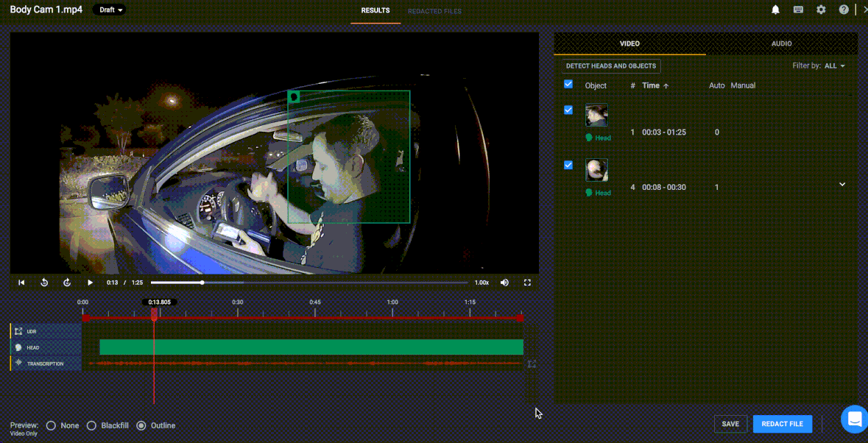Screen dimensions: 868x443
Task: Select the None preview option
Action: pos(51,425)
